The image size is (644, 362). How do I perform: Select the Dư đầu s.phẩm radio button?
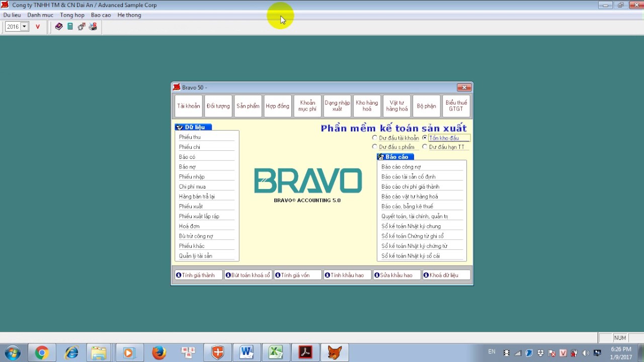point(375,147)
